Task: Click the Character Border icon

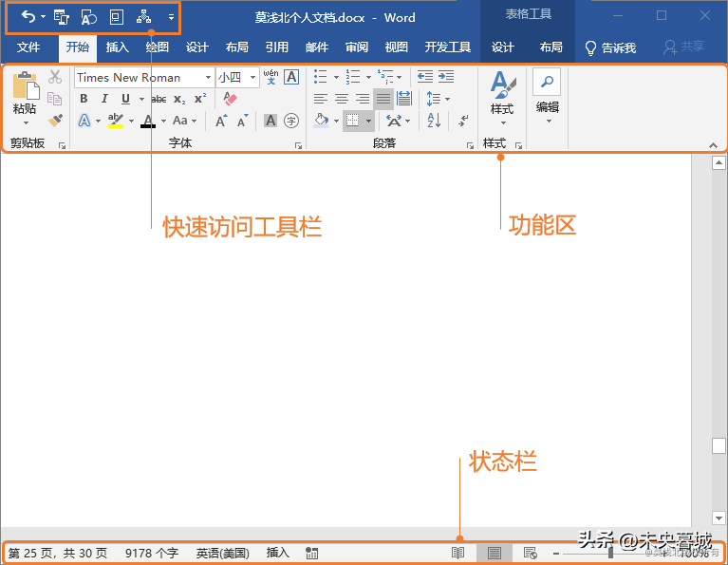Action: click(291, 77)
